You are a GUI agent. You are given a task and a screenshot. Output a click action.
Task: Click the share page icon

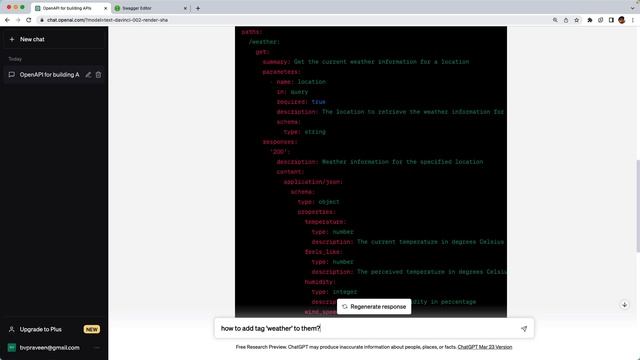[566, 20]
